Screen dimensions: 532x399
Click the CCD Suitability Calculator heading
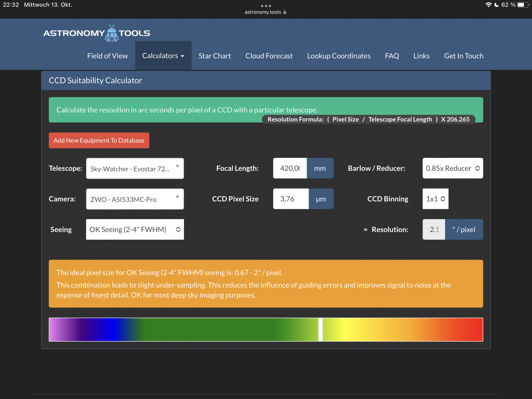point(95,80)
